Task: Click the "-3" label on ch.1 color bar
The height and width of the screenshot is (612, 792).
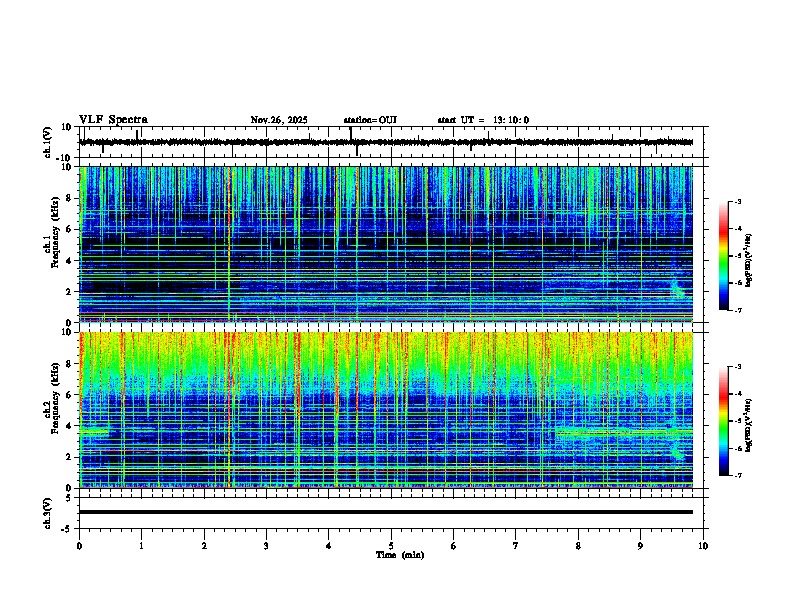Action: tap(737, 202)
